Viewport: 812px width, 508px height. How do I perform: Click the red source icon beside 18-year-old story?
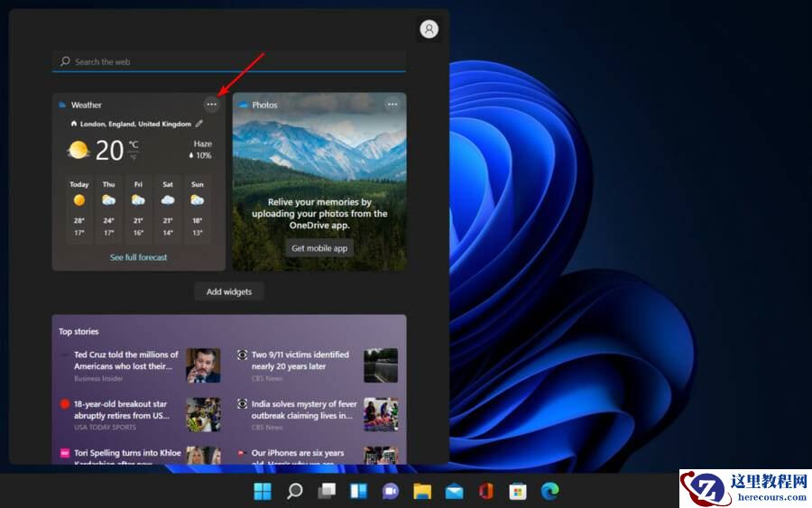[x=65, y=404]
